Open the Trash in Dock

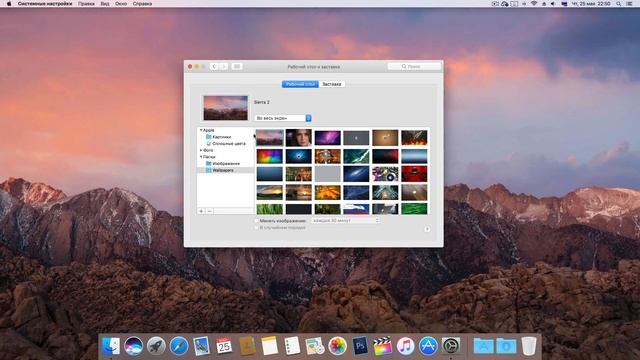pyautogui.click(x=529, y=346)
